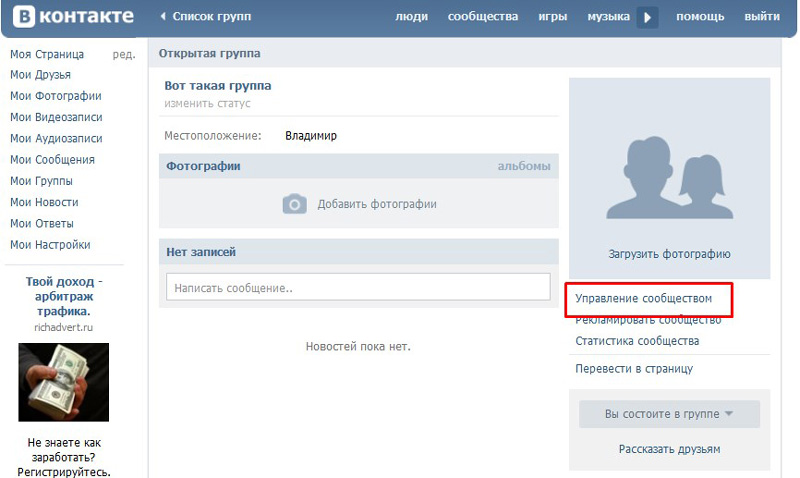Click Добавить фотографии
Image resolution: width=800 pixels, height=478 pixels.
377,204
